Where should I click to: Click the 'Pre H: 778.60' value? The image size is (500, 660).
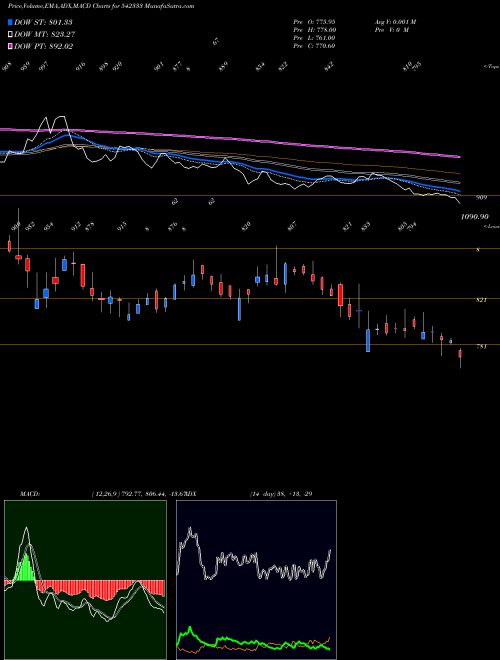pos(314,30)
